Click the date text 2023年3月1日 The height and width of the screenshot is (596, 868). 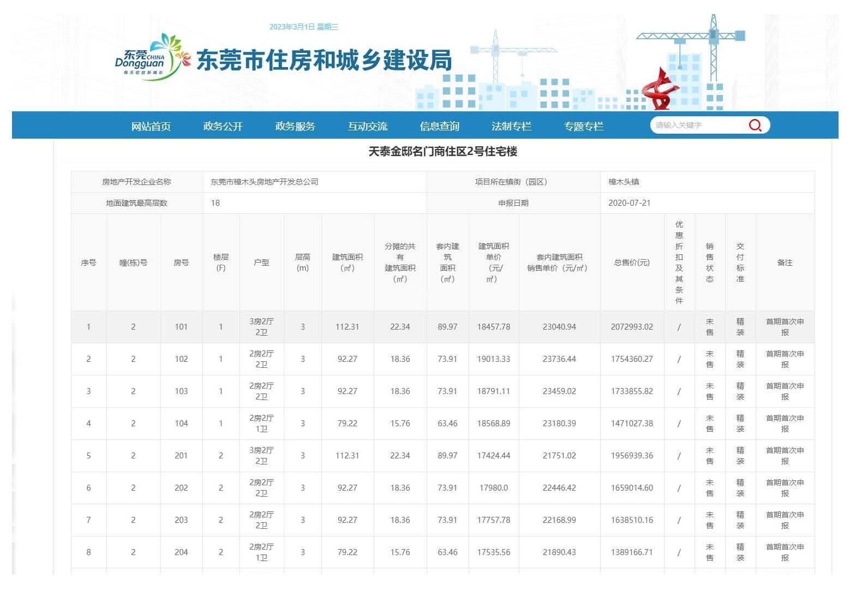coord(292,27)
